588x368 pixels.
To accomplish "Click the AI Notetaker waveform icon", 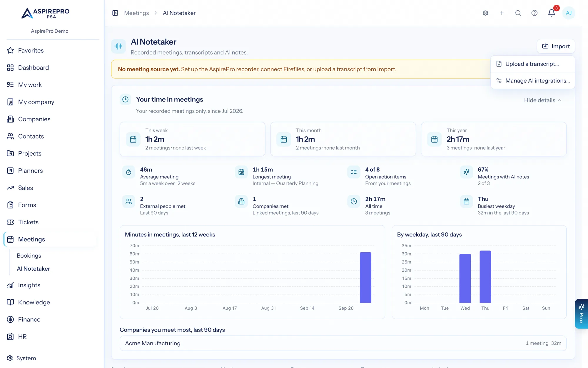I will [x=118, y=46].
